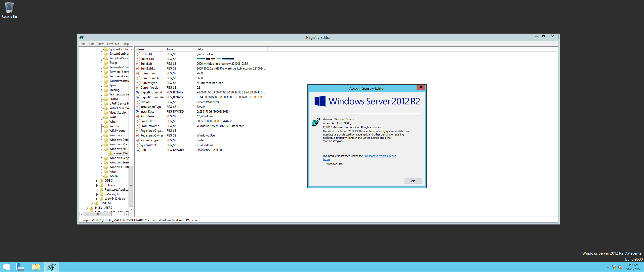Open the View menu
This screenshot has width=644, height=272.
pos(100,44)
